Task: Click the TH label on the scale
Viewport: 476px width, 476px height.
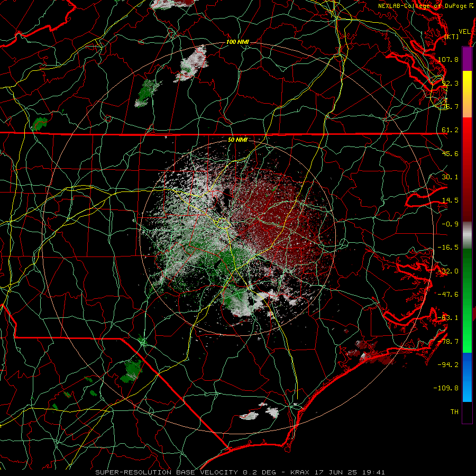Action: pos(454,412)
